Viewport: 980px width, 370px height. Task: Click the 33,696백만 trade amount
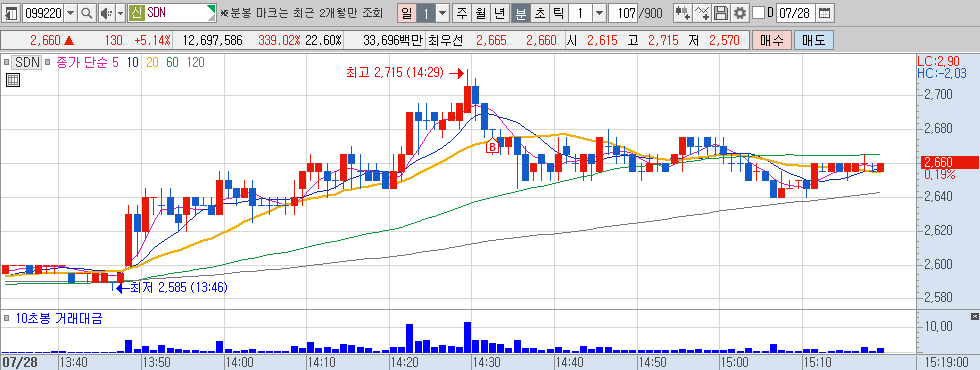pos(393,41)
